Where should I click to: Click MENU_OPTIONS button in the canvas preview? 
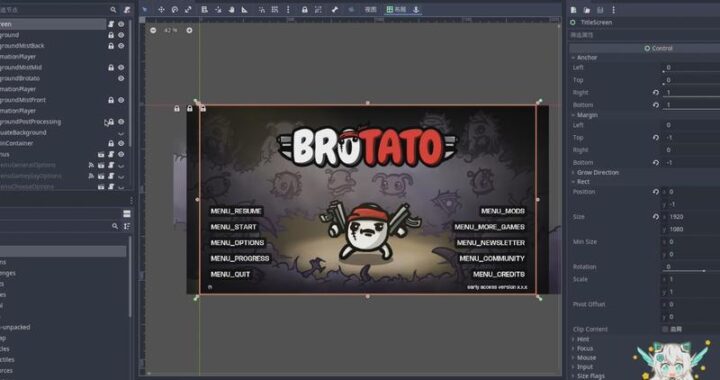coord(237,243)
